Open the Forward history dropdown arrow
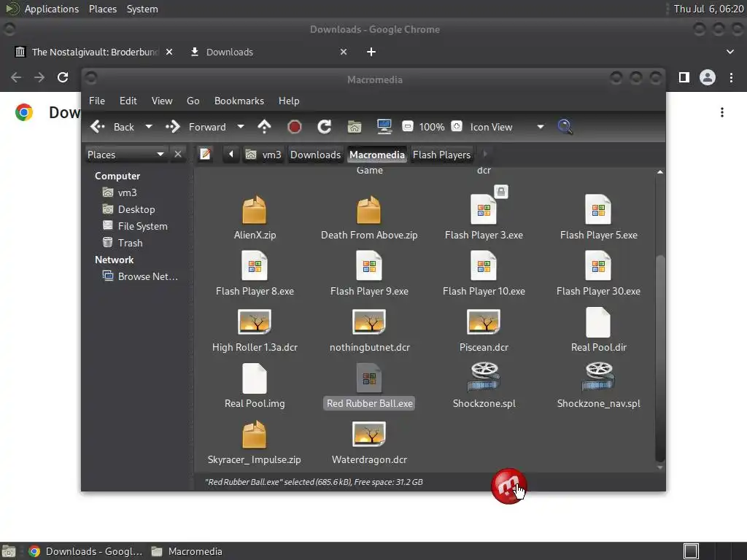 click(241, 127)
